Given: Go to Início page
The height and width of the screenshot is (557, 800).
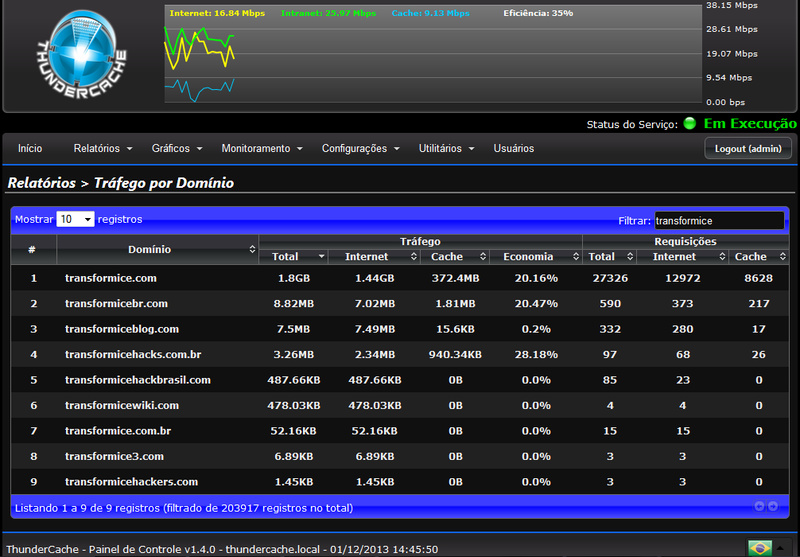Looking at the screenshot, I should click(30, 148).
